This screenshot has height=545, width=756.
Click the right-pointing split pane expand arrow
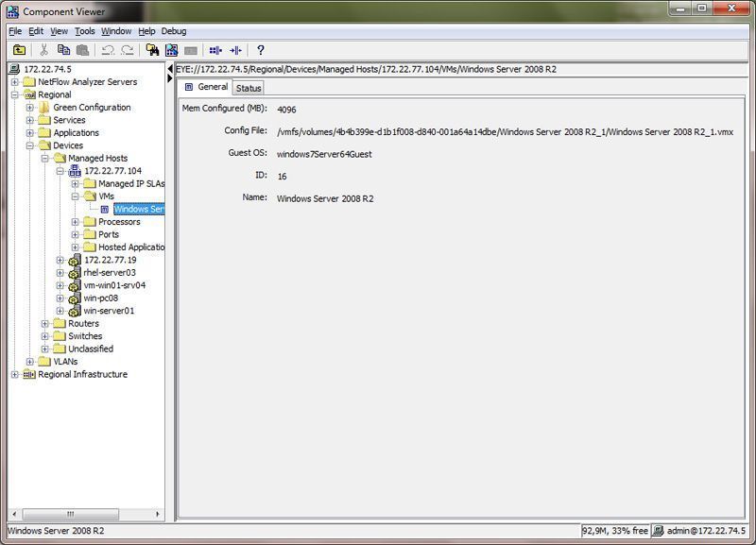(x=170, y=78)
